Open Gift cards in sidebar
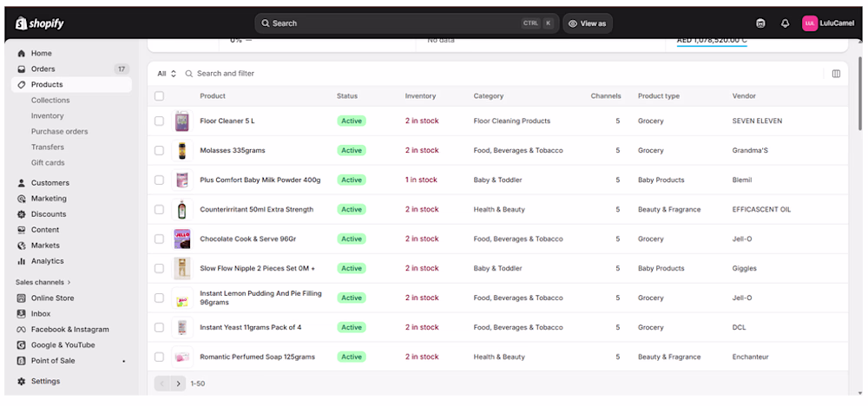The width and height of the screenshot is (868, 406). click(48, 162)
